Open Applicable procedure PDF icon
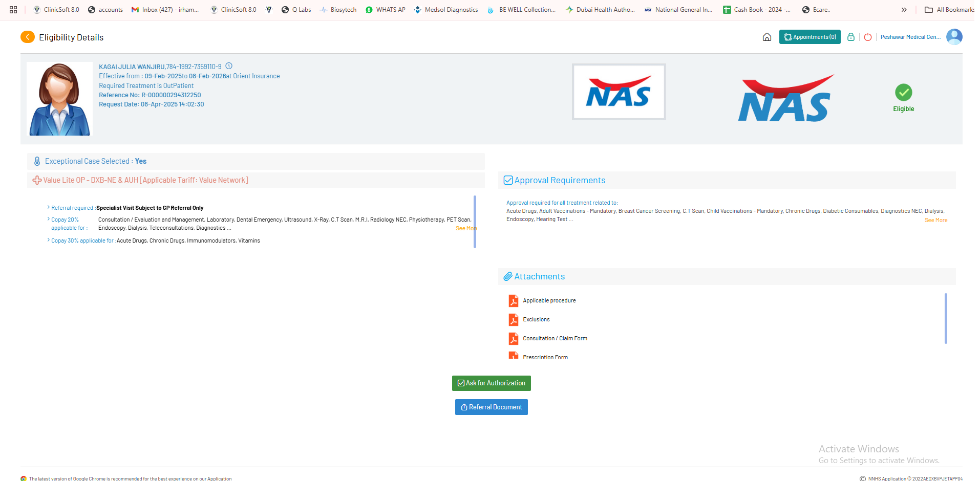This screenshot has width=980, height=481. (x=513, y=301)
